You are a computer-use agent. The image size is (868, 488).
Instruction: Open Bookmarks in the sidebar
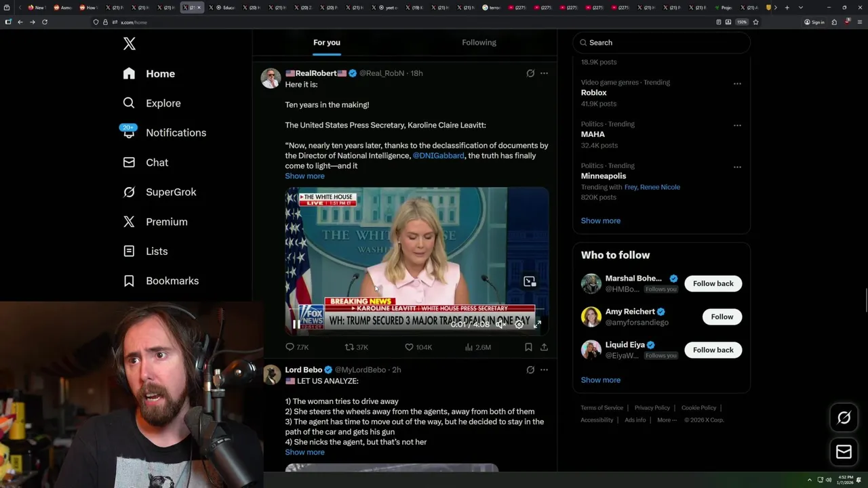pyautogui.click(x=161, y=281)
